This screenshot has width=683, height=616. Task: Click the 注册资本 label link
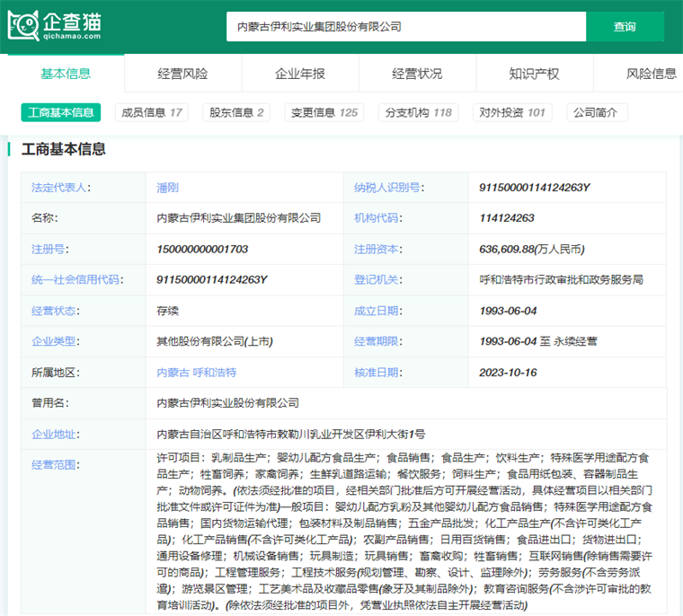(377, 249)
